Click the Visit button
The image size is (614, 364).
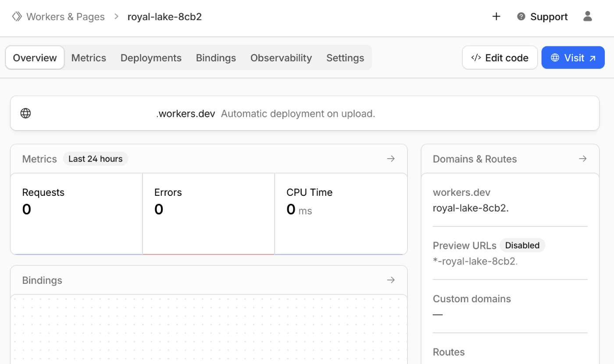573,57
